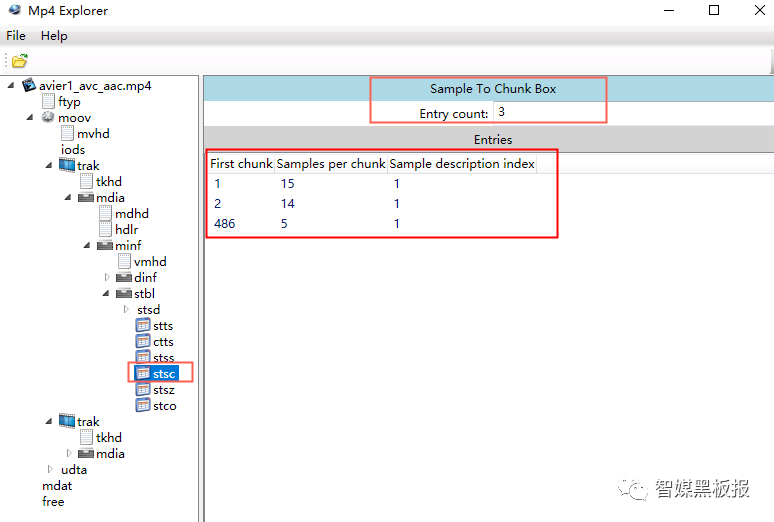Click the expanded mdia container icon
Screen dimensions: 774x522
point(86,198)
